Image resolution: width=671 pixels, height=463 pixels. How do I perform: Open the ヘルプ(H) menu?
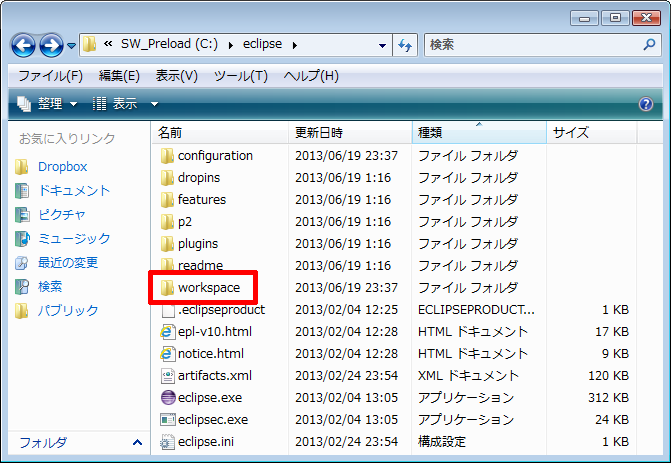pyautogui.click(x=311, y=76)
